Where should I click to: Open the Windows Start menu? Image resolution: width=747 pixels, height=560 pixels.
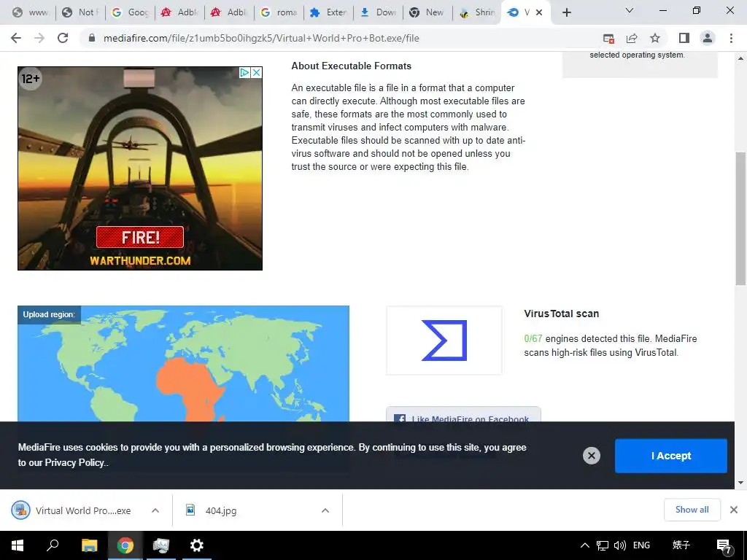click(x=17, y=545)
